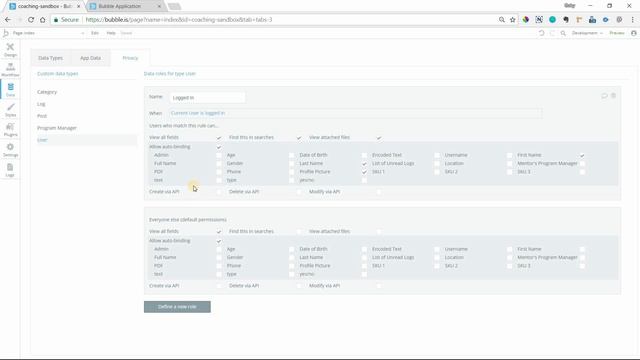Toggle Allow auto-binding for Logged in rule

pyautogui.click(x=219, y=147)
